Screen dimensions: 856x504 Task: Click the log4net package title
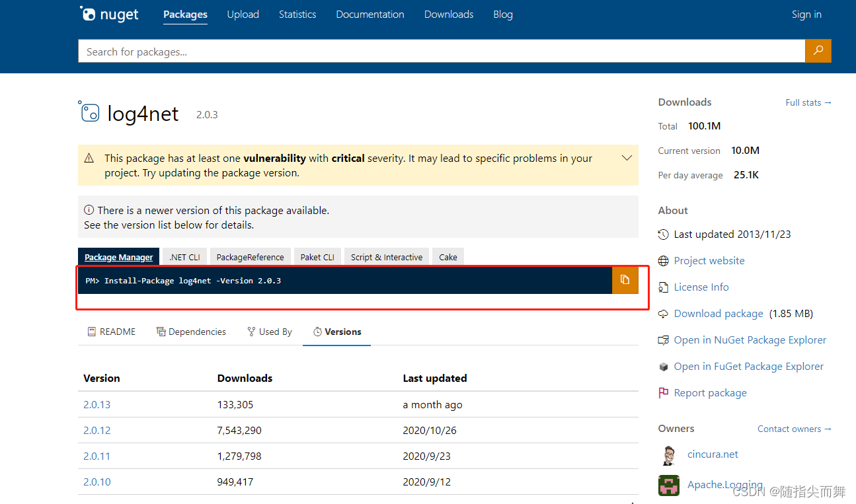tap(143, 114)
